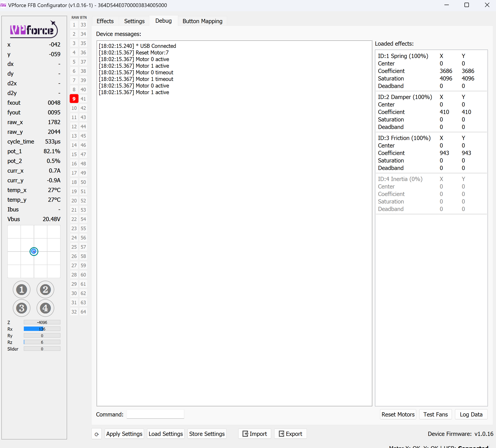Select button indicator icon 2

click(45, 289)
